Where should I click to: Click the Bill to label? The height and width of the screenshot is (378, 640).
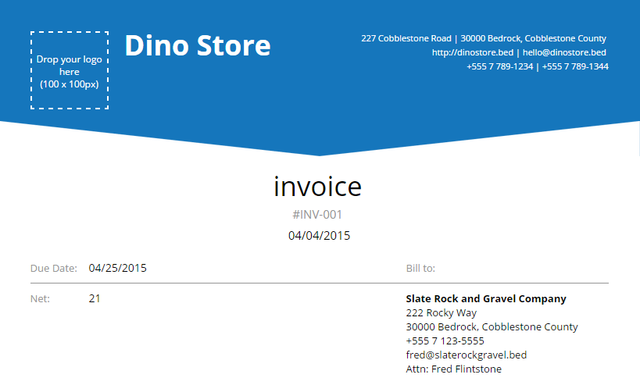click(x=420, y=268)
